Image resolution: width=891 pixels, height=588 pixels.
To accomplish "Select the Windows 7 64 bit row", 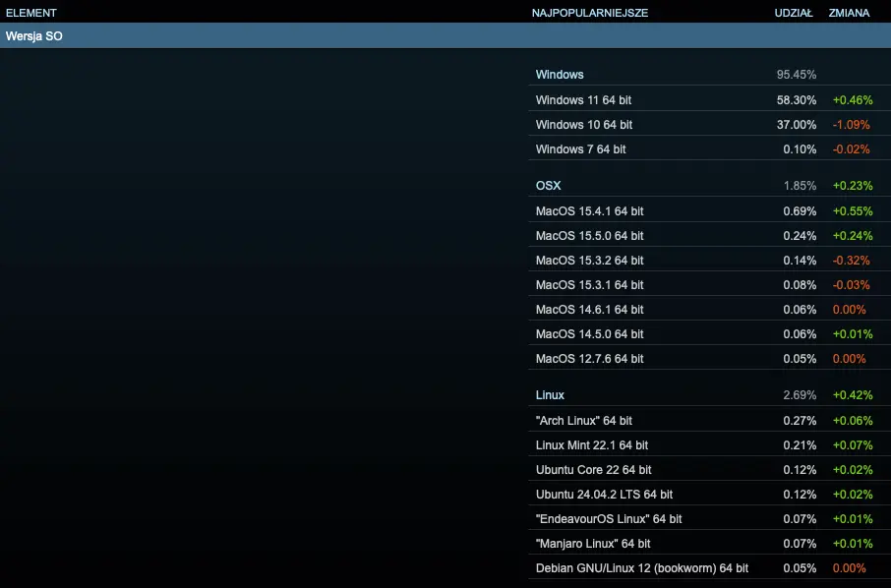I will pos(710,148).
